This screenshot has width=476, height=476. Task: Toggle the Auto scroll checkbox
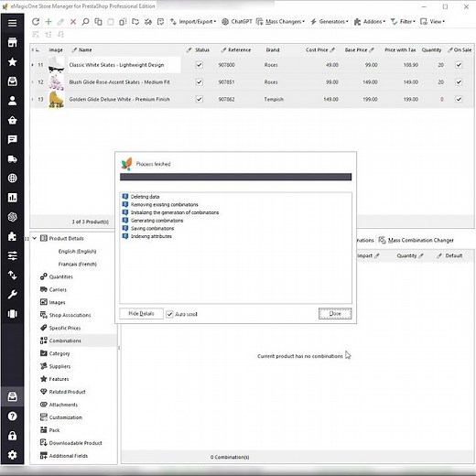[x=169, y=314]
